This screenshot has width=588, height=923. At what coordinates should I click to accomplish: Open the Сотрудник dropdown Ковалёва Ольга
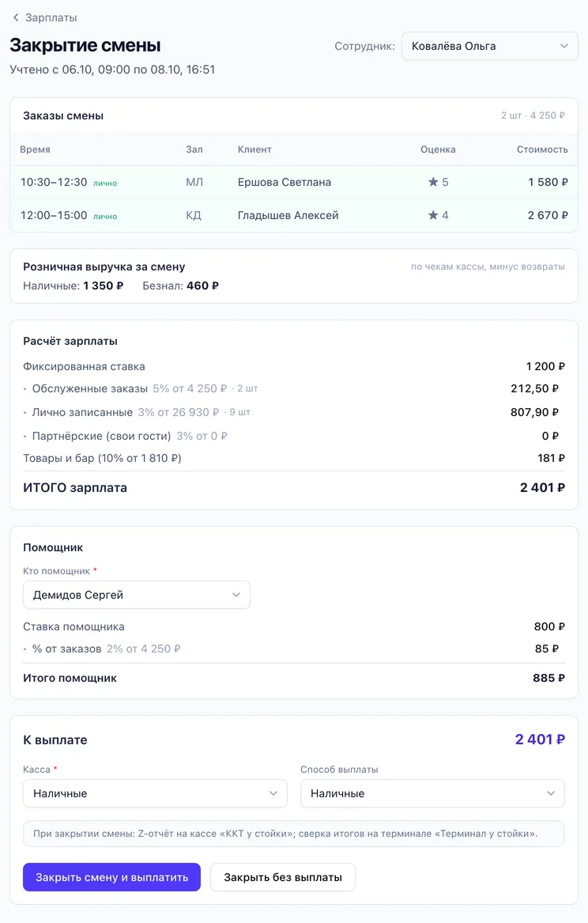(x=490, y=46)
